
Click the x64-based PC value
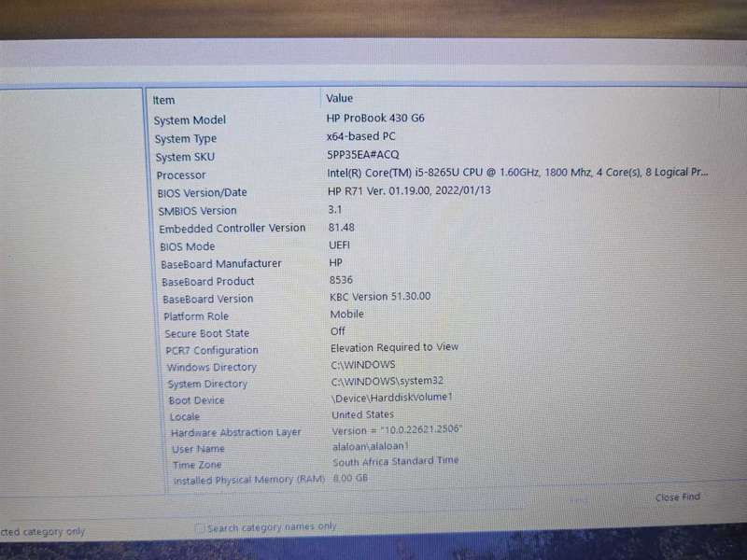tap(360, 136)
